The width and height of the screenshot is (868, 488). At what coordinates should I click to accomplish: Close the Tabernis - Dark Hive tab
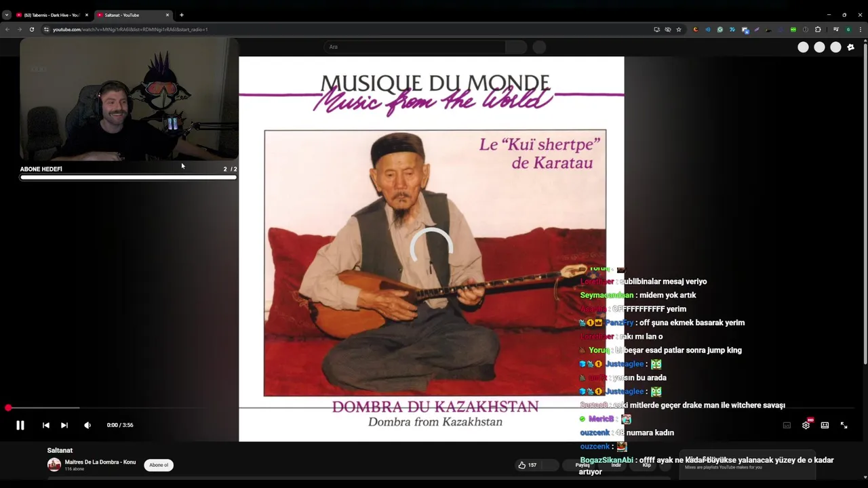pos(86,15)
